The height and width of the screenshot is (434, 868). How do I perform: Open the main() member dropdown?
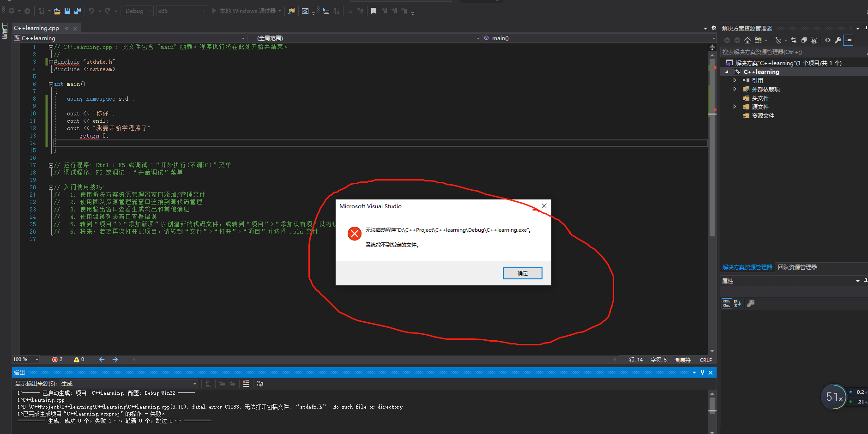(x=599, y=38)
